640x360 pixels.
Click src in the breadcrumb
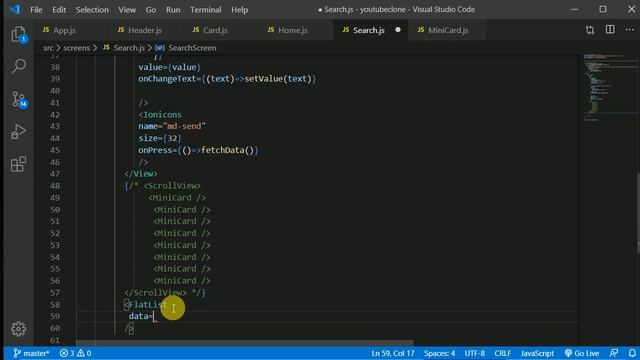[x=48, y=48]
